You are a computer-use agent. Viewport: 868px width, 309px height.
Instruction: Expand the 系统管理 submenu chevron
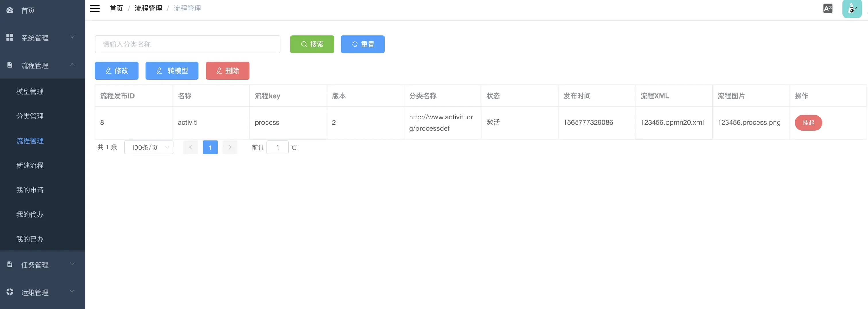(x=72, y=37)
